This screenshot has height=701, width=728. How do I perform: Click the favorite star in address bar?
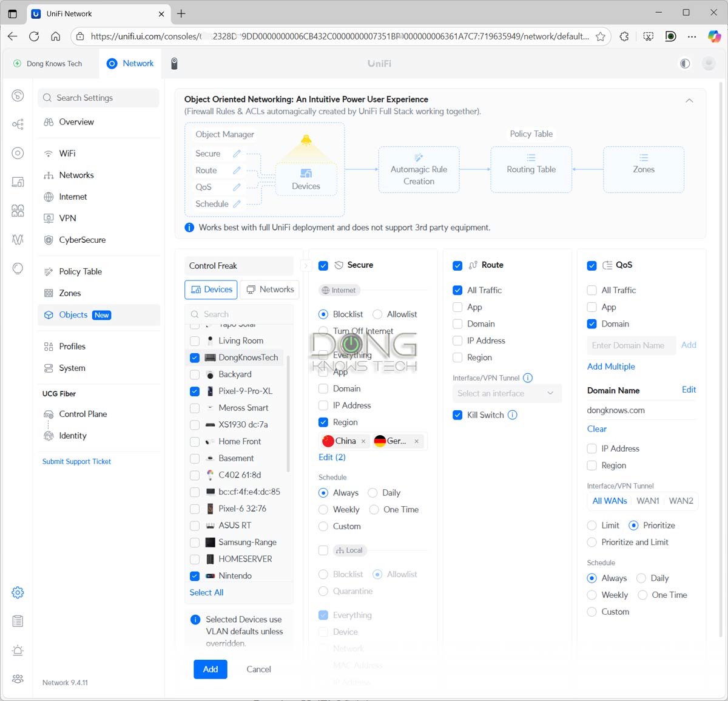pos(601,36)
